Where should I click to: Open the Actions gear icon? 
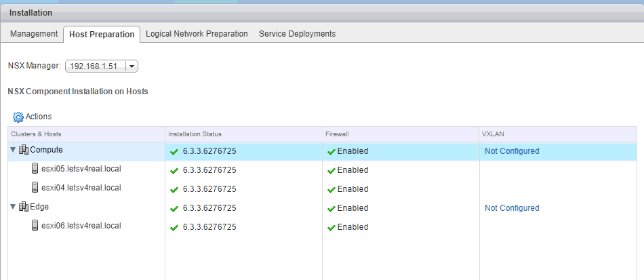(x=18, y=117)
